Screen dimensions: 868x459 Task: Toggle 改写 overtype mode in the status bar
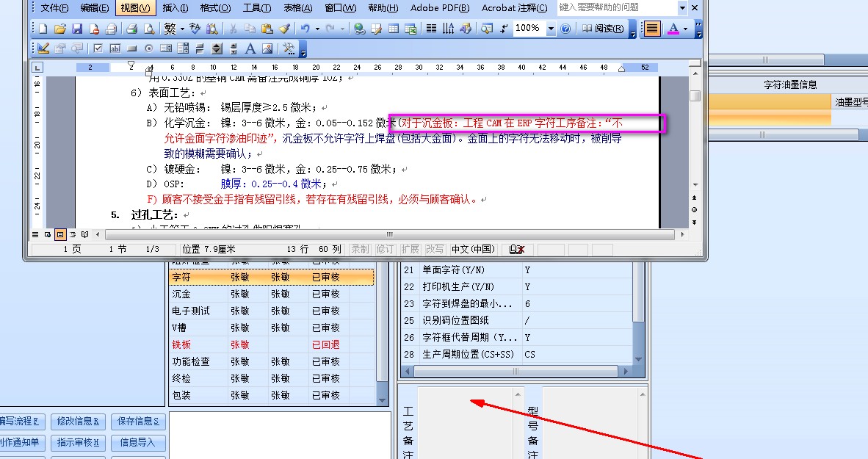435,249
